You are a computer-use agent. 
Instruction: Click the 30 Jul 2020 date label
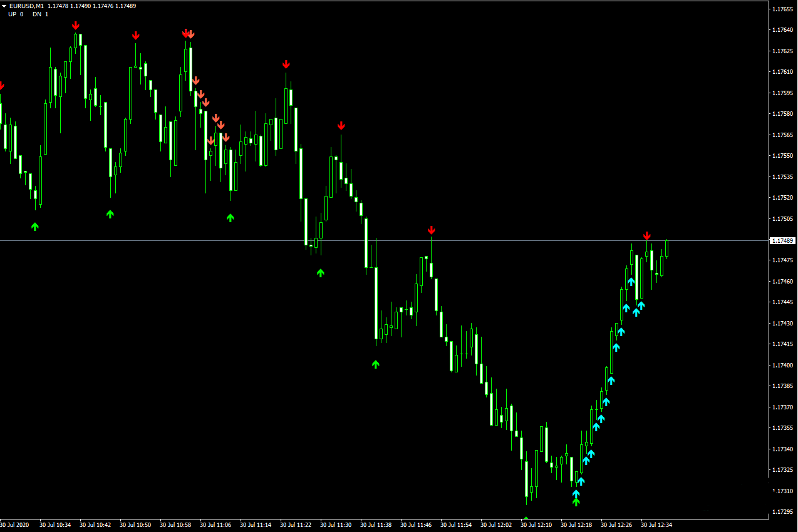pos(15,524)
